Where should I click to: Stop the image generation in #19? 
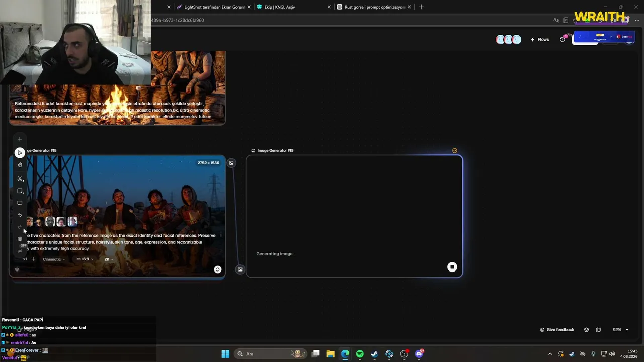452,267
